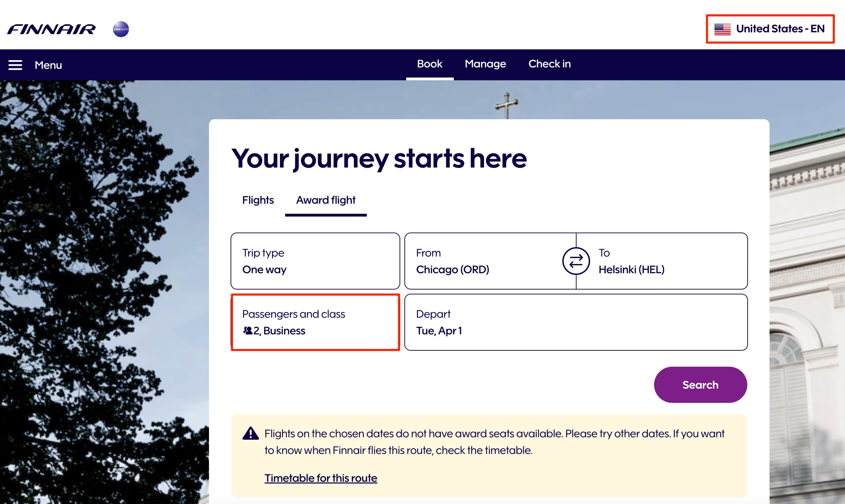845x504 pixels.
Task: Open the Passengers and class selector
Action: (x=315, y=323)
